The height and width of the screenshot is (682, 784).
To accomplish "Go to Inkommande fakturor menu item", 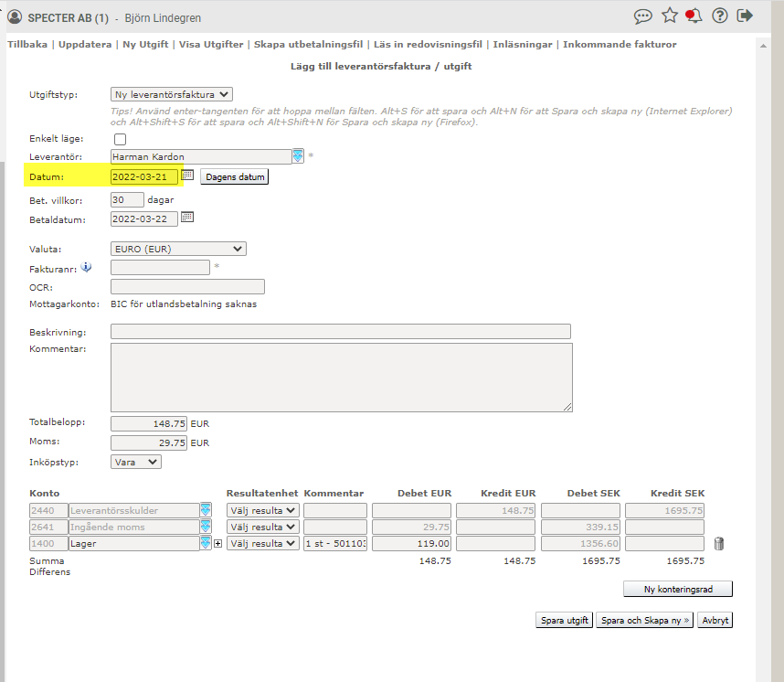I will [x=620, y=44].
